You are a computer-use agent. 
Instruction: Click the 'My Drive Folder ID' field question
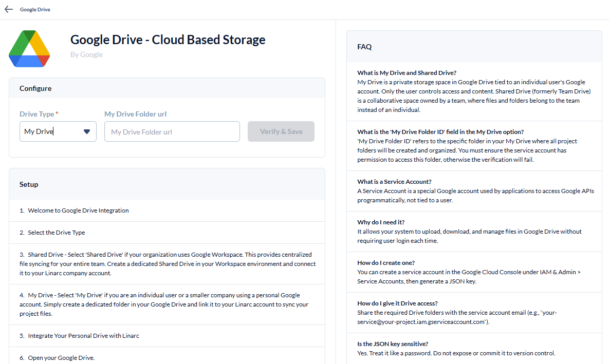tap(440, 131)
